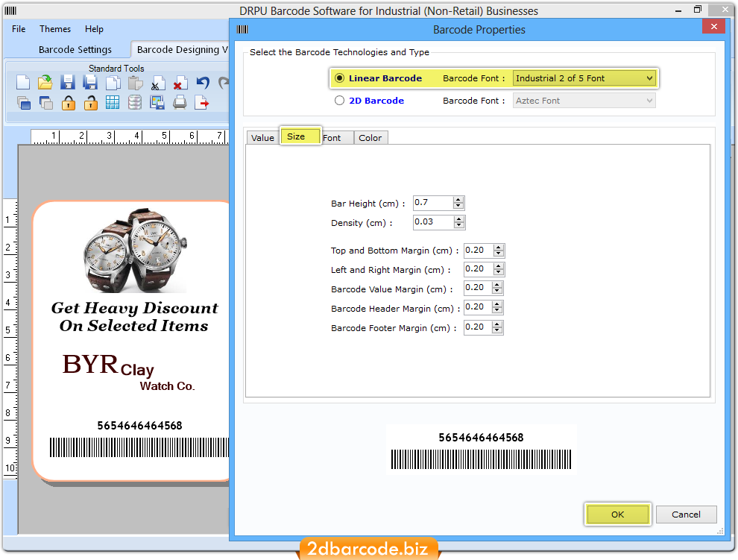Screen dimensions: 738x560
Task: Switch to the Font tab
Action: (338, 137)
